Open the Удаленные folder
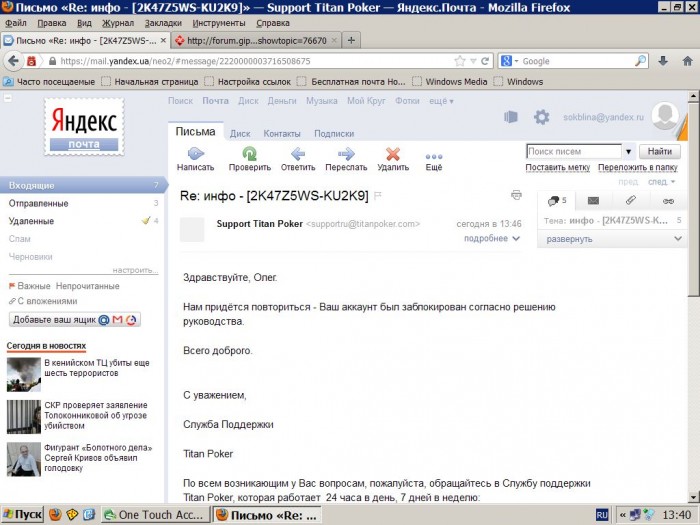Screen dimensions: 700x525 (x=31, y=221)
